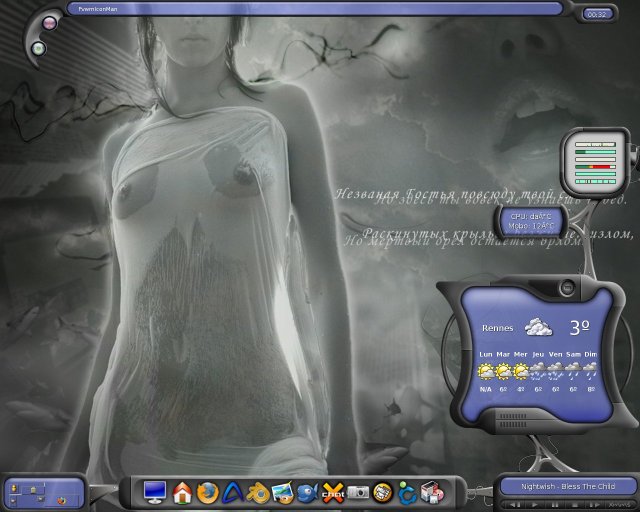Open the Home folder icon in dock
This screenshot has height=512, width=640.
click(182, 493)
